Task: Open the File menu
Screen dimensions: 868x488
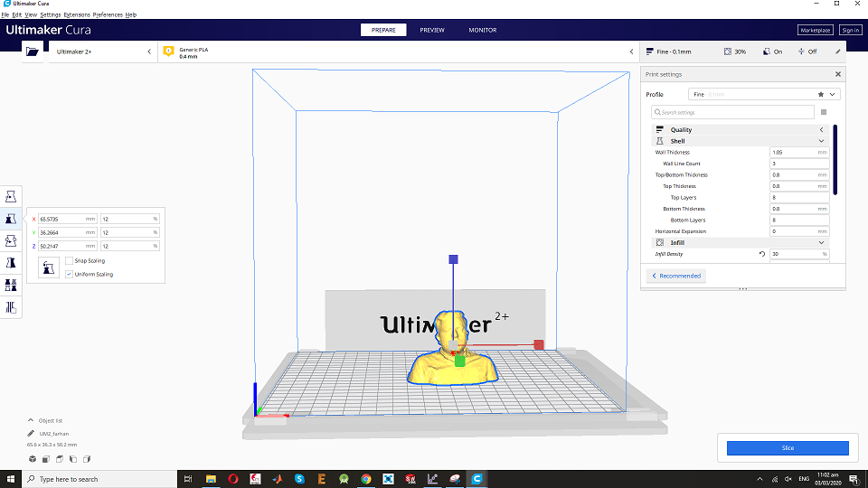Action: coord(5,15)
